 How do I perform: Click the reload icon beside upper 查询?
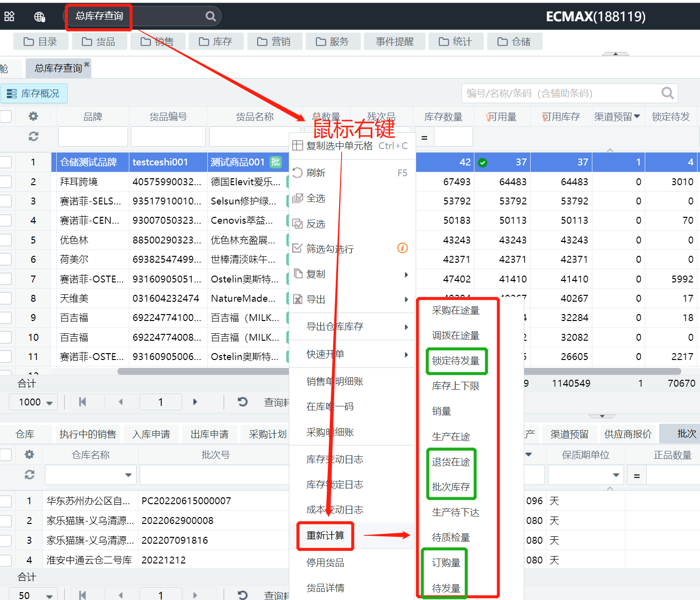pyautogui.click(x=242, y=402)
